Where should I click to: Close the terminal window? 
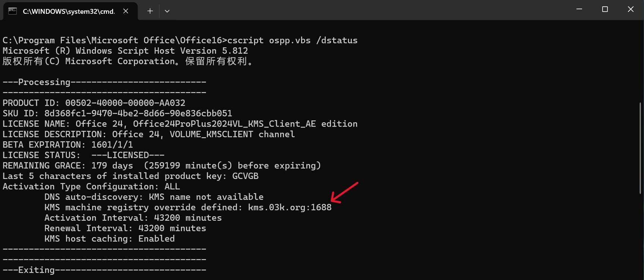click(631, 9)
